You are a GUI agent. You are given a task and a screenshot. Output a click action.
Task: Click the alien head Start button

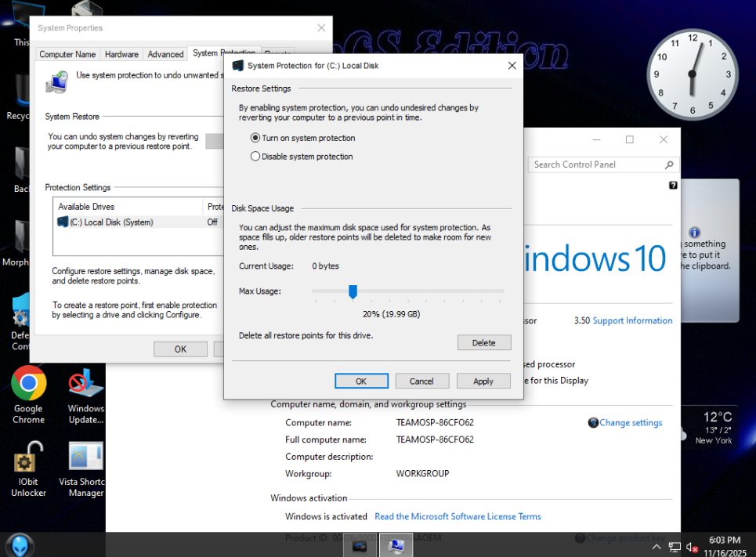point(20,545)
